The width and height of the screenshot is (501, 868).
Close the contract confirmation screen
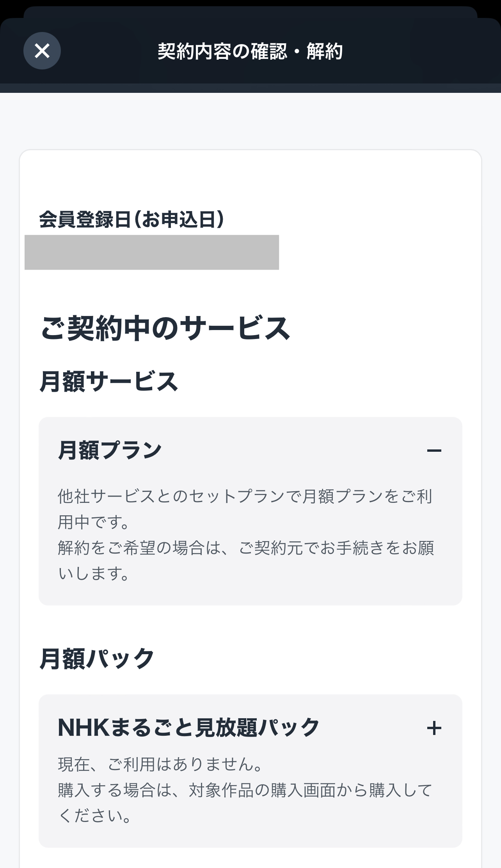pyautogui.click(x=42, y=51)
